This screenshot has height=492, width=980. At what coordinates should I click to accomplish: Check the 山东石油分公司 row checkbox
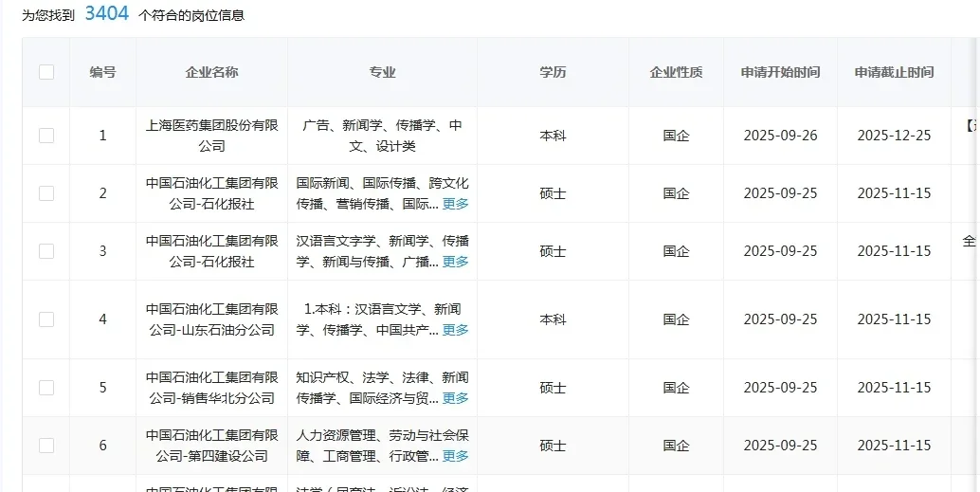(46, 319)
